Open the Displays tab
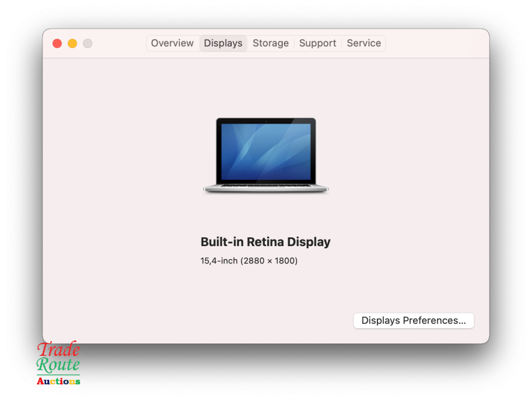The image size is (532, 400). (223, 43)
